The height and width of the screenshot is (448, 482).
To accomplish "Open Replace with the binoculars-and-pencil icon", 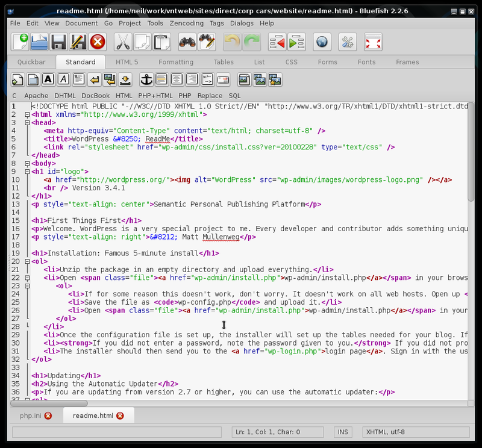I will [x=207, y=42].
